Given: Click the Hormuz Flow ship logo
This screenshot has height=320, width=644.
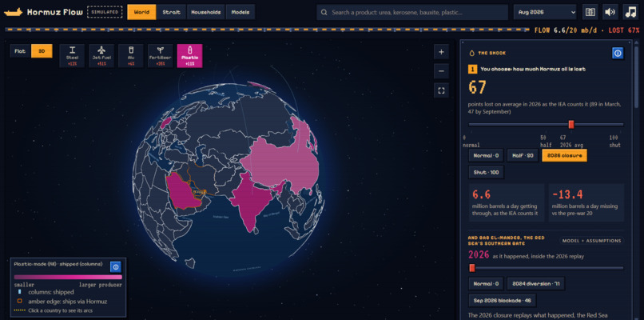Looking at the screenshot, I should (13, 12).
